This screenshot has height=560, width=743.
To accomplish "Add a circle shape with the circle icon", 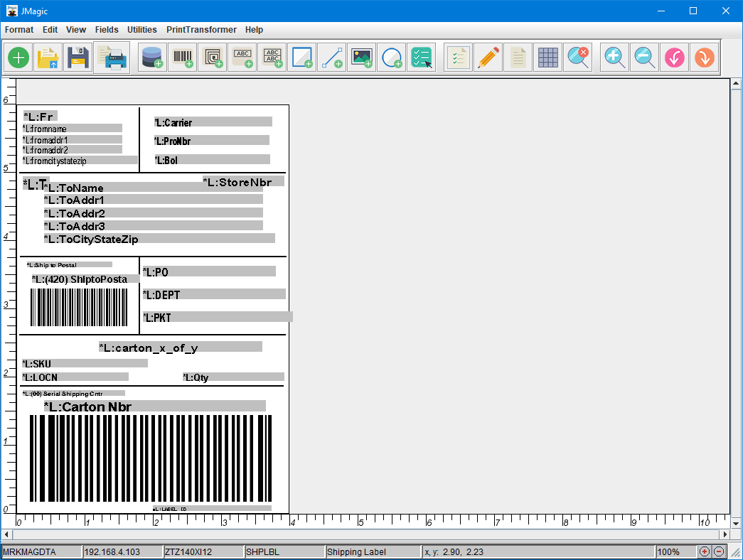I will [x=391, y=58].
